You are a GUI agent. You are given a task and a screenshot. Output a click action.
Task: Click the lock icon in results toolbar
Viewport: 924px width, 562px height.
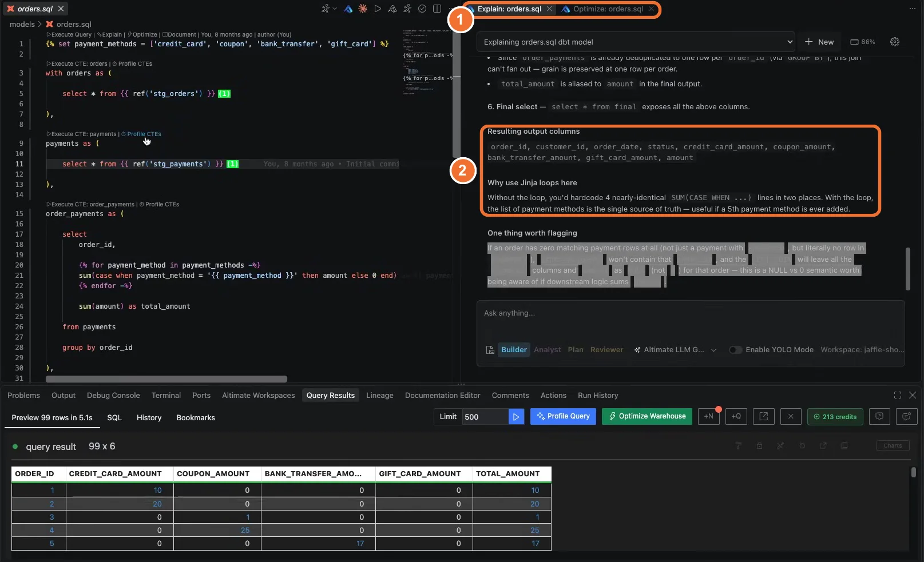759,445
